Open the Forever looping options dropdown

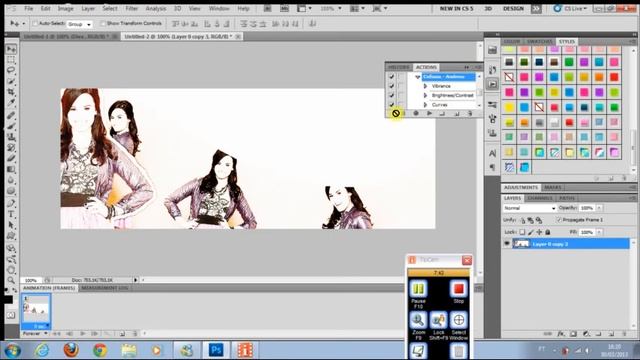pos(35,333)
